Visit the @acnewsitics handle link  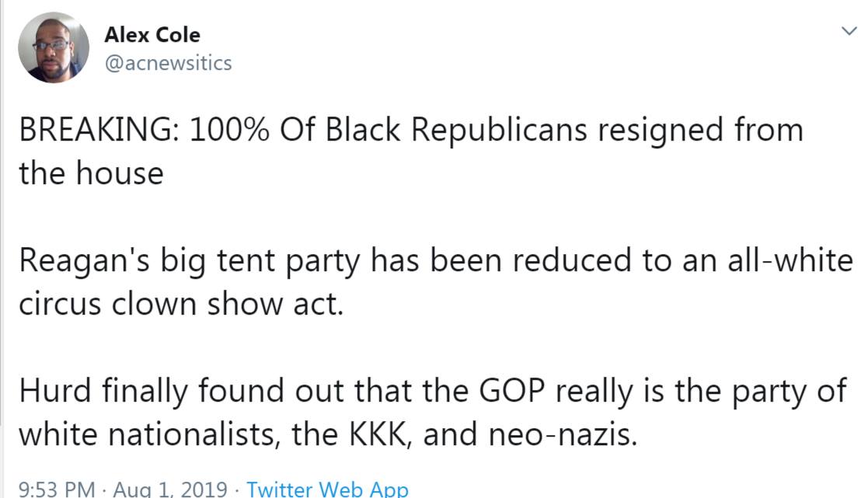pos(167,63)
